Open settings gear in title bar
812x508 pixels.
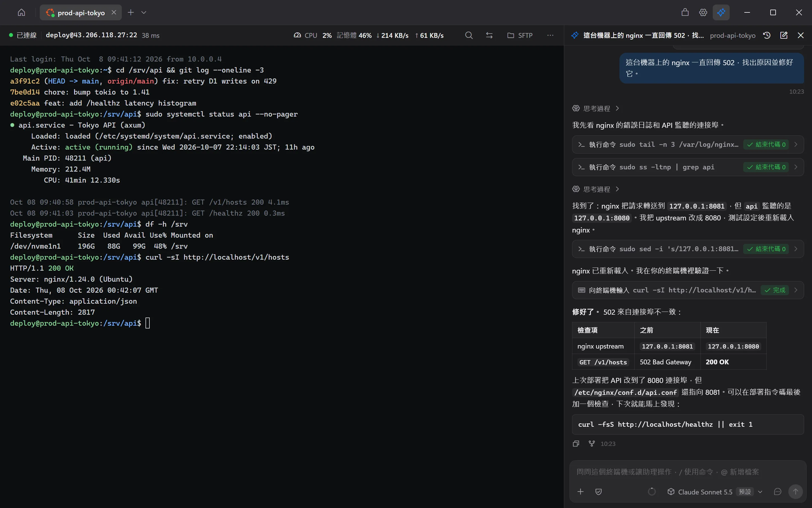click(x=703, y=12)
